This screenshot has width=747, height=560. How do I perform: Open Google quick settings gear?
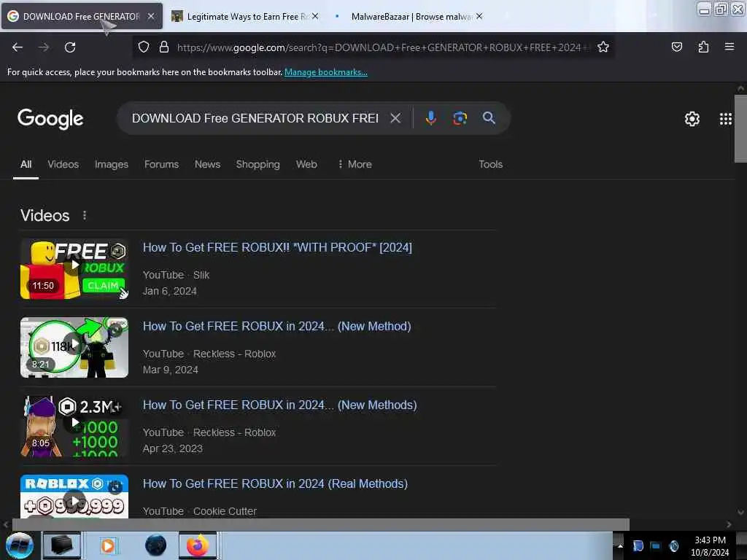tap(692, 119)
